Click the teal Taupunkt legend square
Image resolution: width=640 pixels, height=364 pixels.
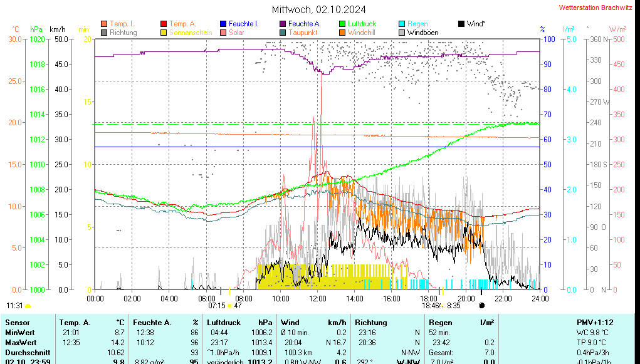(283, 33)
